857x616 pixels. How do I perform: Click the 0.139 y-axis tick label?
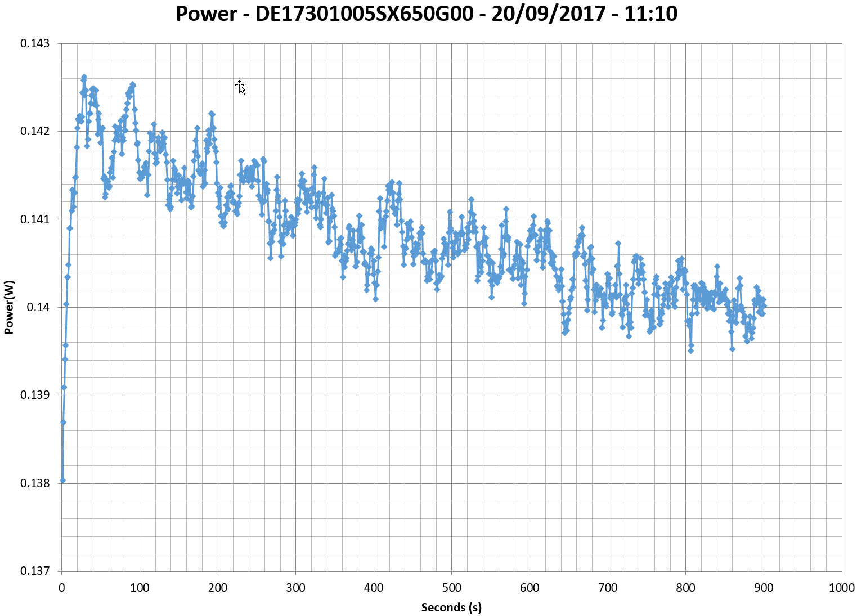tap(35, 395)
